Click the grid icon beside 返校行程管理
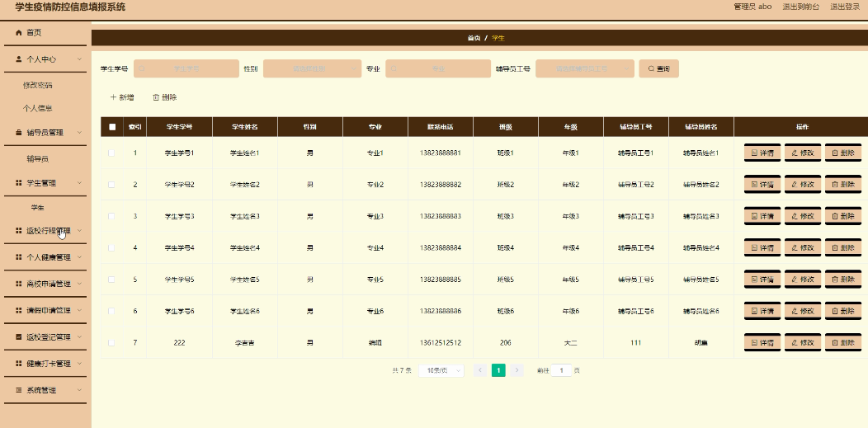This screenshot has height=428, width=868. [x=18, y=231]
